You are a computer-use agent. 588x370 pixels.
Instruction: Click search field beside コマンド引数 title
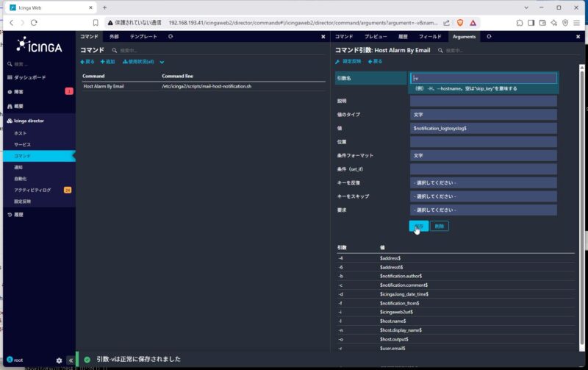coord(454,50)
